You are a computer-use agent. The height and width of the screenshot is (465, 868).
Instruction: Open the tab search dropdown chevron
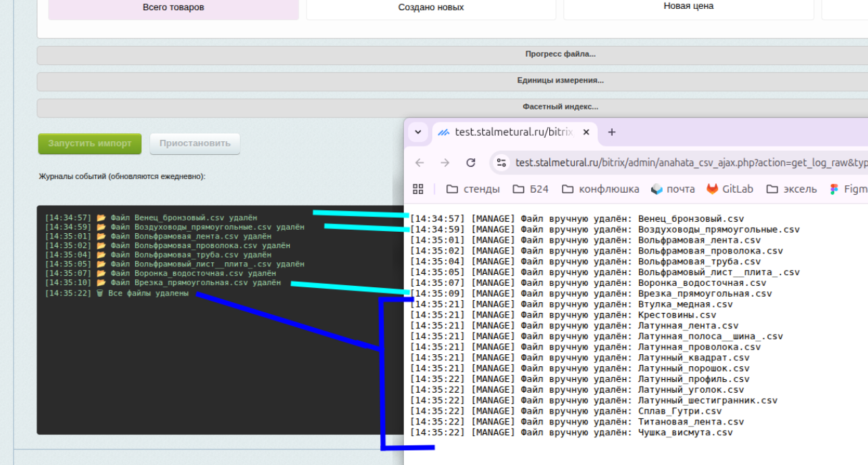[418, 132]
